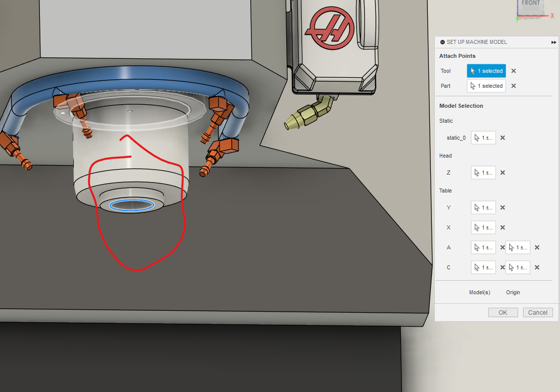Viewport: 560px width, 392px height.
Task: Click the FRONT face of the ViewCube
Action: click(530, 5)
